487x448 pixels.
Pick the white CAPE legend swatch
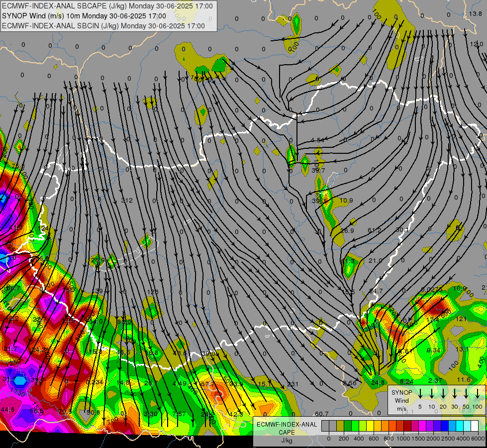[x=474, y=426]
